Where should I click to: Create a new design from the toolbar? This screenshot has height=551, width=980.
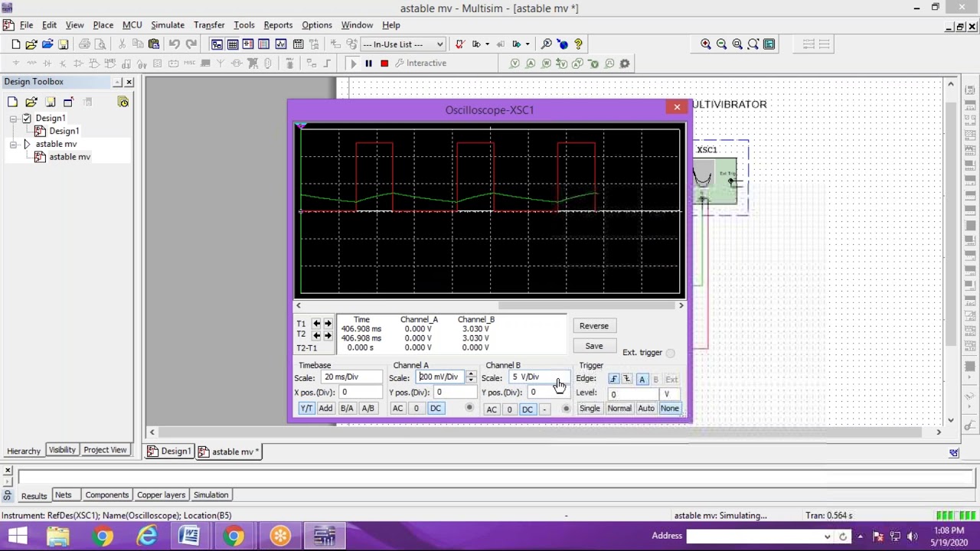(15, 44)
